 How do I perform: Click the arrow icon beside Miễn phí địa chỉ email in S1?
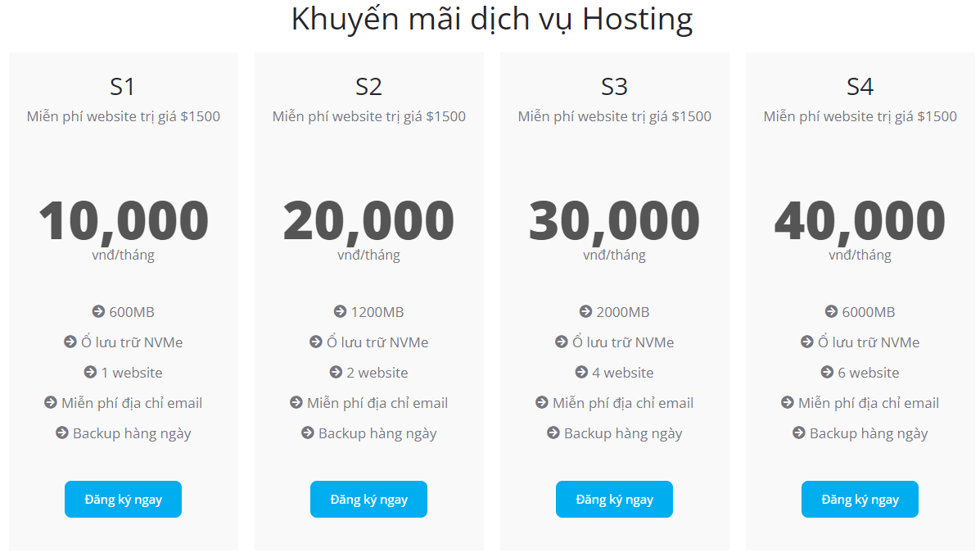(50, 402)
